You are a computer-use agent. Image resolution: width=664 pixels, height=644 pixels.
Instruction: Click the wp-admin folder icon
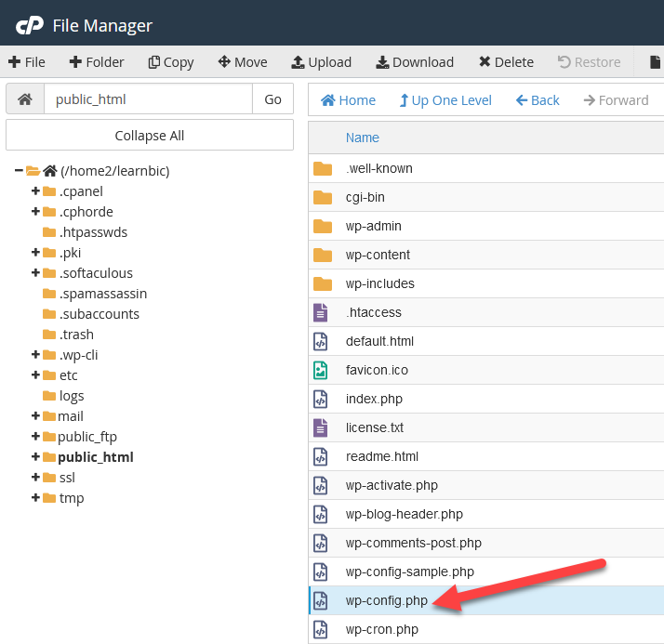pyautogui.click(x=323, y=226)
